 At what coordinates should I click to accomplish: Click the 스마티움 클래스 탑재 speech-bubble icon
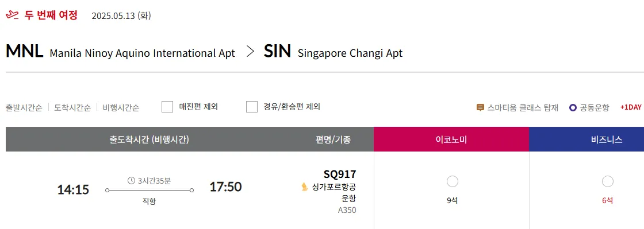tap(480, 108)
